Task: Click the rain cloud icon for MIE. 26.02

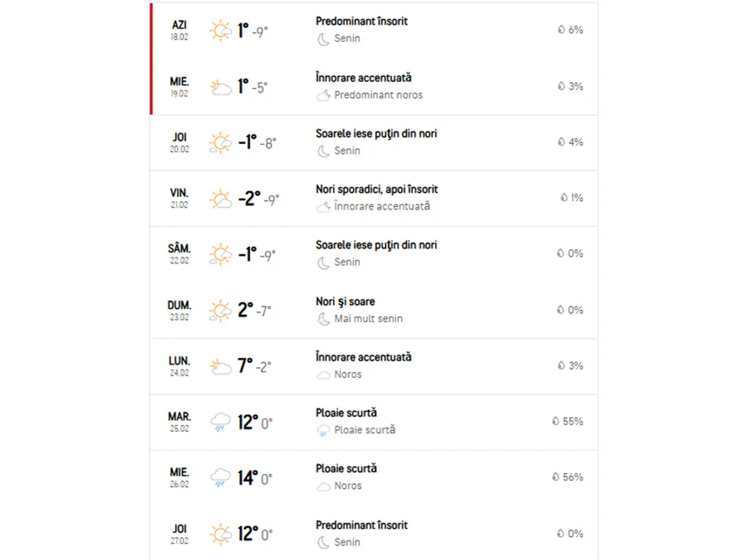Action: [220, 478]
